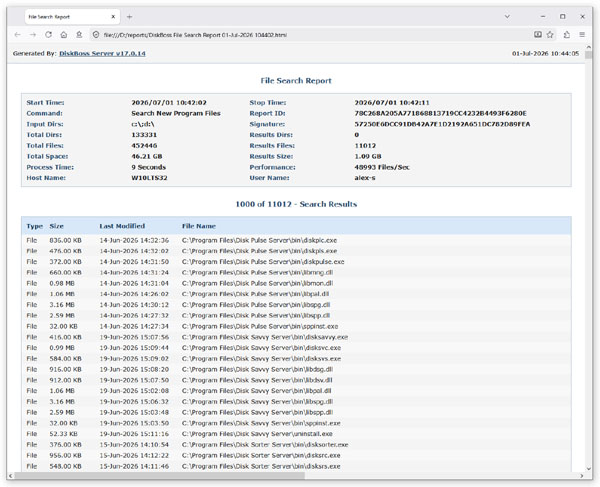Screen dimensions: 600x487
Task: Reload the report page
Action: pyautogui.click(x=48, y=35)
